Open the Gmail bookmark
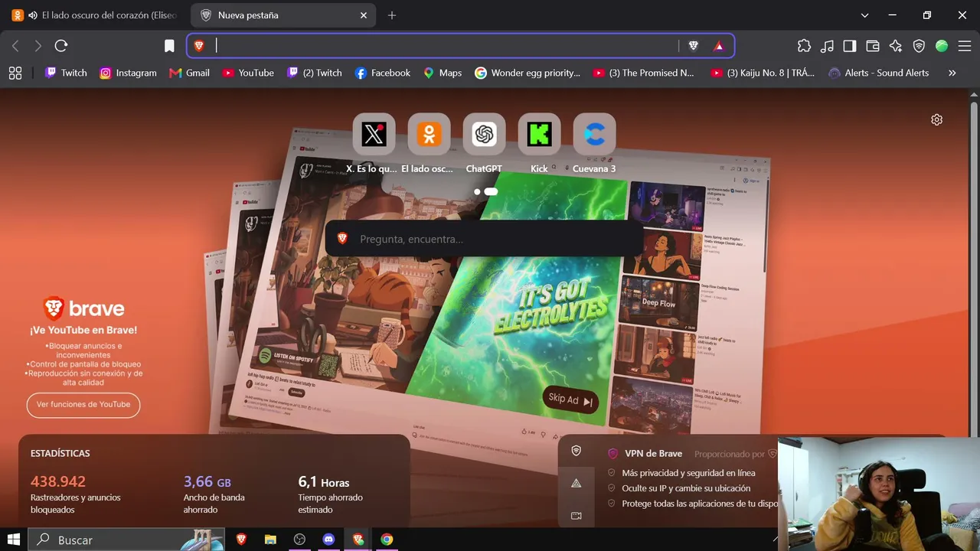This screenshot has height=551, width=980. pyautogui.click(x=189, y=73)
